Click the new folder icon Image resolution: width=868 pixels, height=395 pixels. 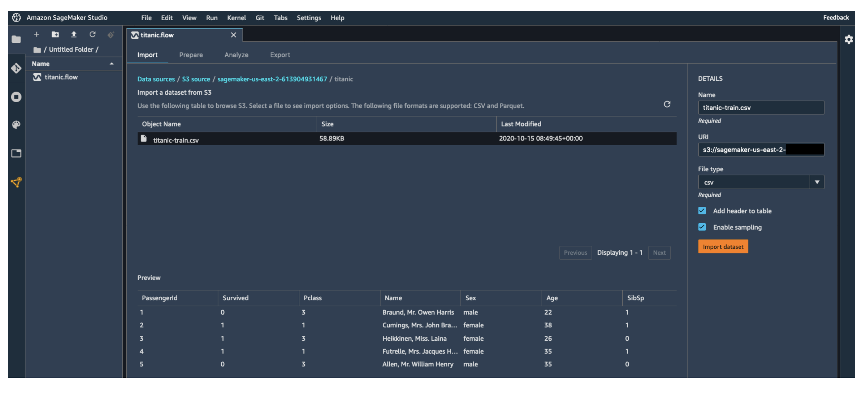coord(55,34)
